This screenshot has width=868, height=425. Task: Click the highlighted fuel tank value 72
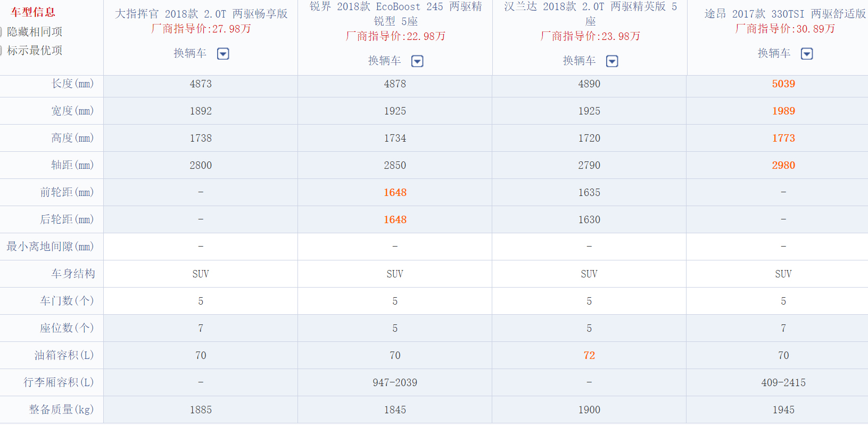(x=589, y=355)
